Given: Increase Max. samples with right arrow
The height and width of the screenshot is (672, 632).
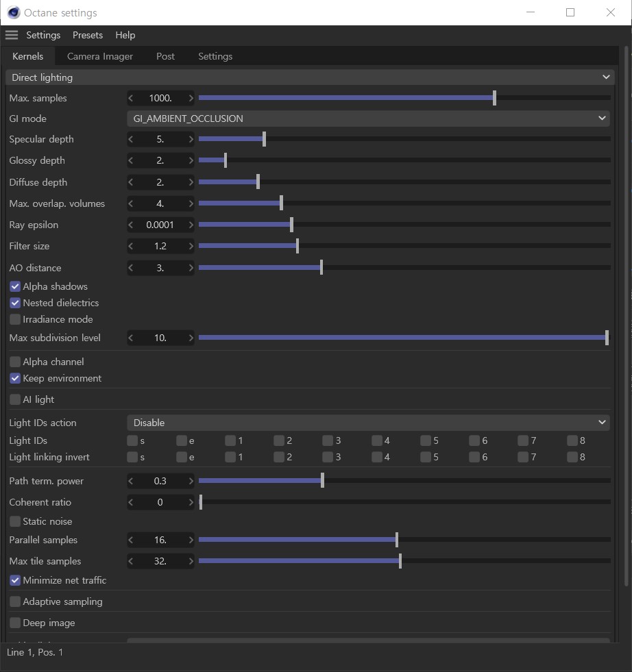Looking at the screenshot, I should (x=191, y=98).
